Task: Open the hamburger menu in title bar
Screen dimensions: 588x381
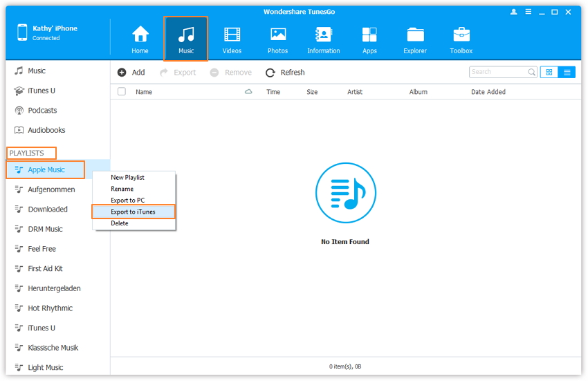Action: (528, 12)
